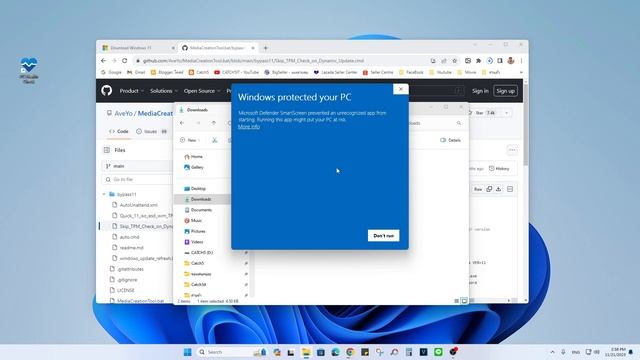Image resolution: width=640 pixels, height=360 pixels.
Task: Download raw file icon on GitHub
Action: pos(498,189)
